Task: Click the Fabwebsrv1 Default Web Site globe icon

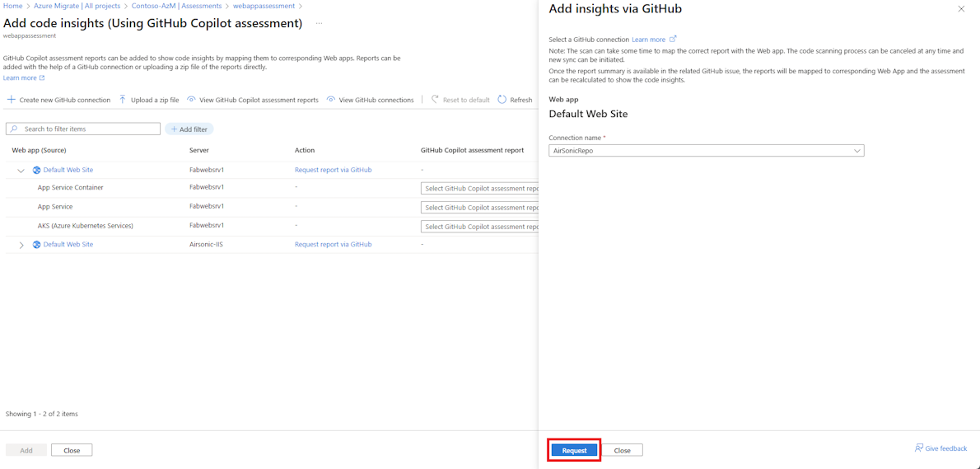Action: [x=36, y=170]
